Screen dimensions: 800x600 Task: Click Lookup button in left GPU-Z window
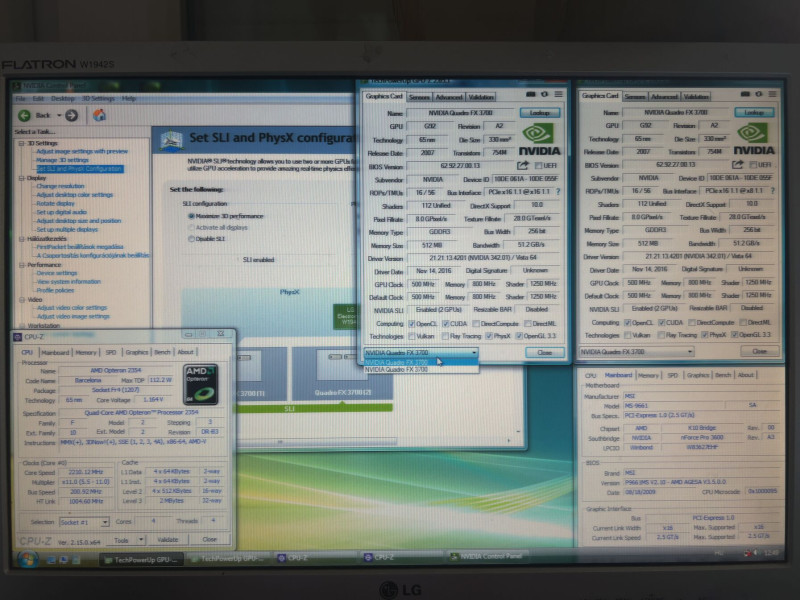(539, 113)
